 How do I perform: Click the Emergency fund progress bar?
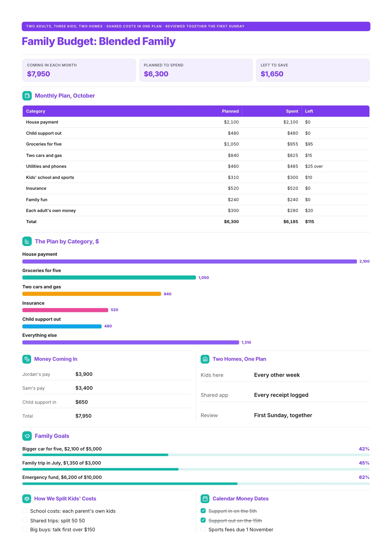tap(196, 484)
